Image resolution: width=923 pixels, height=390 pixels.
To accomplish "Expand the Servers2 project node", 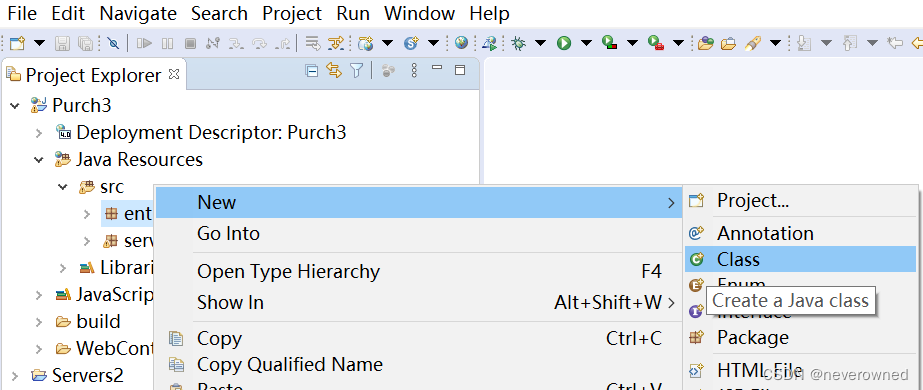I will (15, 375).
